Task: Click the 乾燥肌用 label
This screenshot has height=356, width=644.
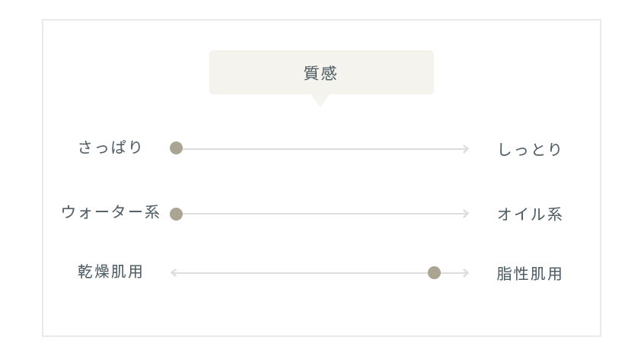Action: pyautogui.click(x=110, y=272)
